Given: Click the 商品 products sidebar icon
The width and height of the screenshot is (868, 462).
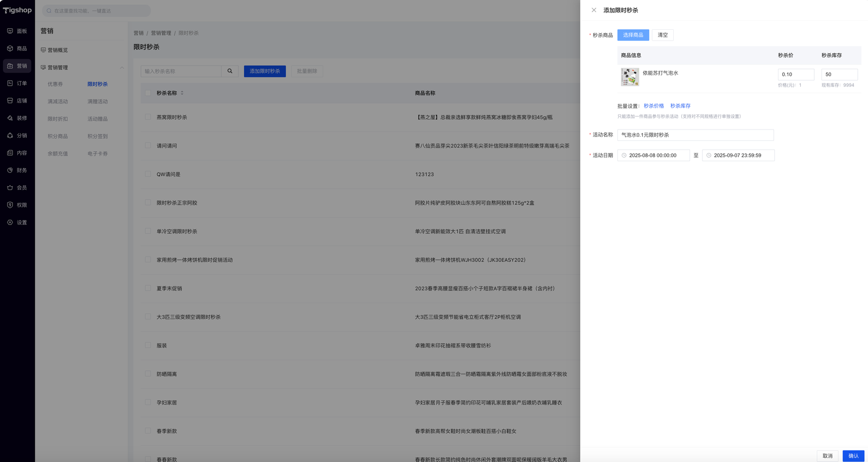Looking at the screenshot, I should [10, 48].
